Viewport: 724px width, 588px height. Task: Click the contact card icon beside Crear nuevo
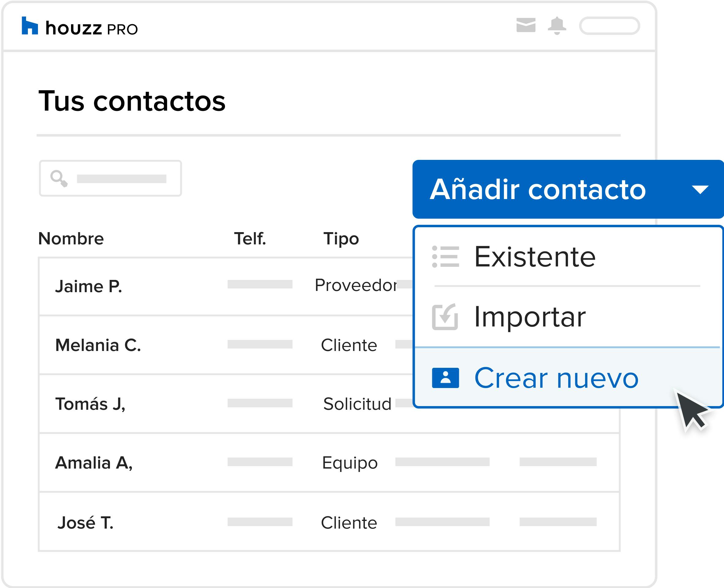pyautogui.click(x=445, y=378)
